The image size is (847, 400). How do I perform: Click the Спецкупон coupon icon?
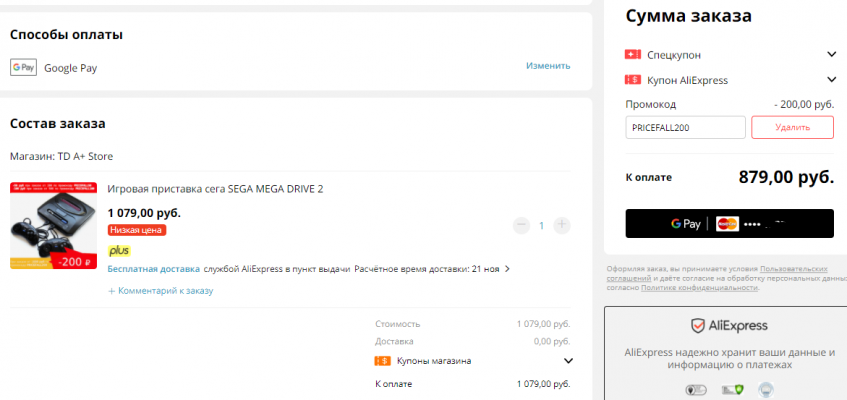(x=633, y=55)
